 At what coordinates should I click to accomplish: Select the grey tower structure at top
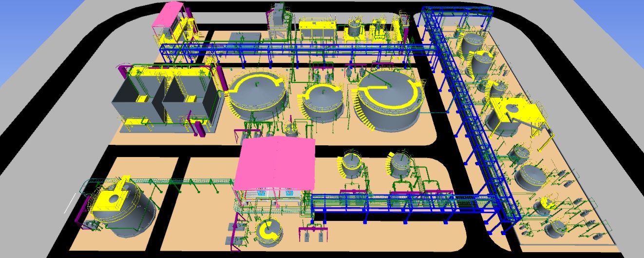279,17
